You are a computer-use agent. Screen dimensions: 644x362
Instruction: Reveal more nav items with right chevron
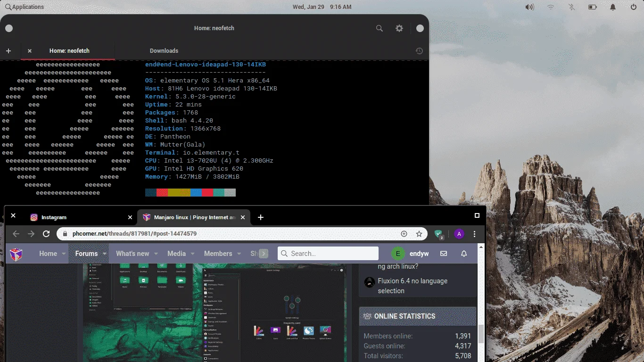(x=264, y=254)
